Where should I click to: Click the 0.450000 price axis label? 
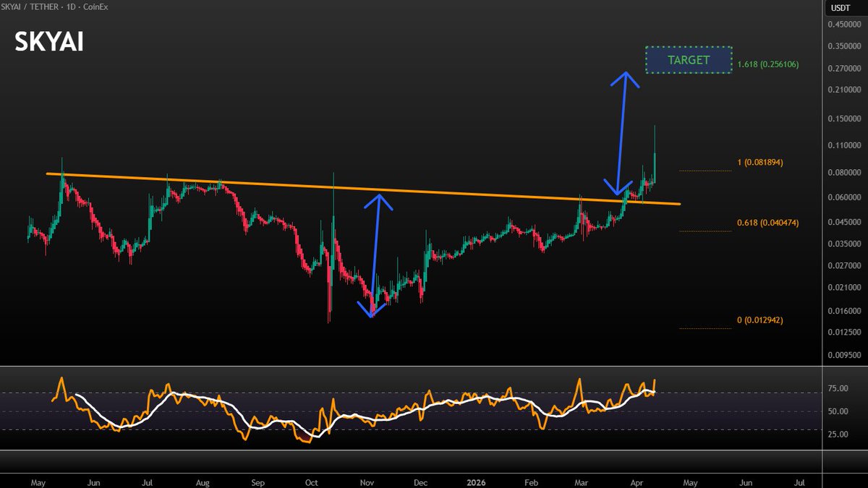tap(844, 24)
